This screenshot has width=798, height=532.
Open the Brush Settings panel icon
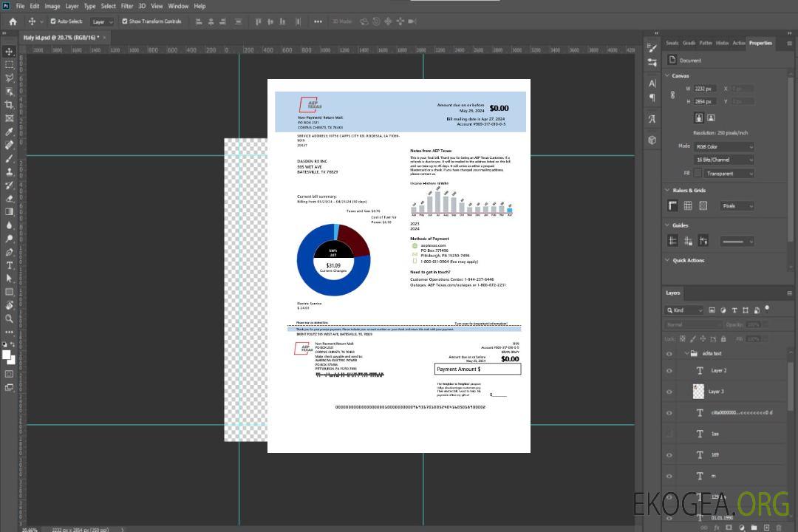(652, 48)
